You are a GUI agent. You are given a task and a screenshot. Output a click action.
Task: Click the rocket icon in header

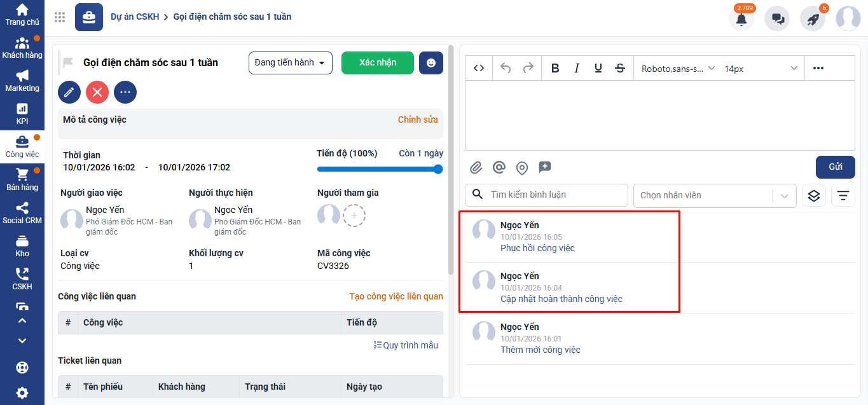813,19
